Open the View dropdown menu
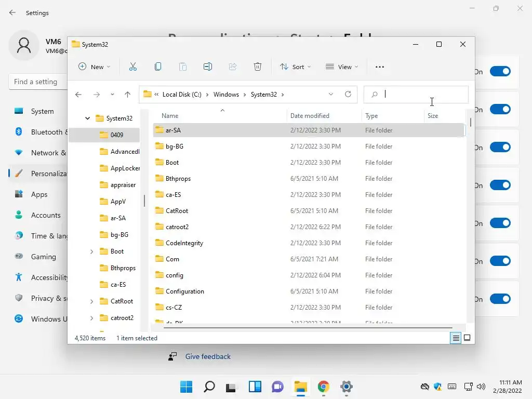The width and height of the screenshot is (532, 399). pyautogui.click(x=342, y=67)
